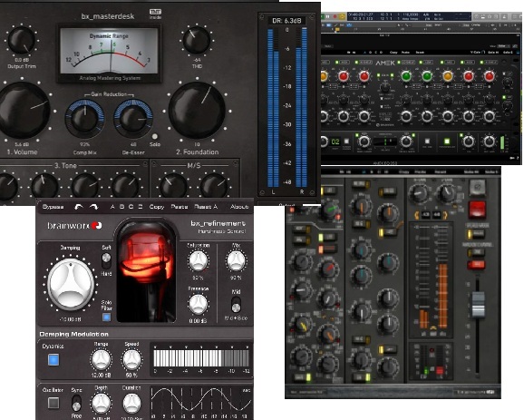Click the large red button in channel strip
This screenshot has width=524, height=420.
(x=477, y=210)
